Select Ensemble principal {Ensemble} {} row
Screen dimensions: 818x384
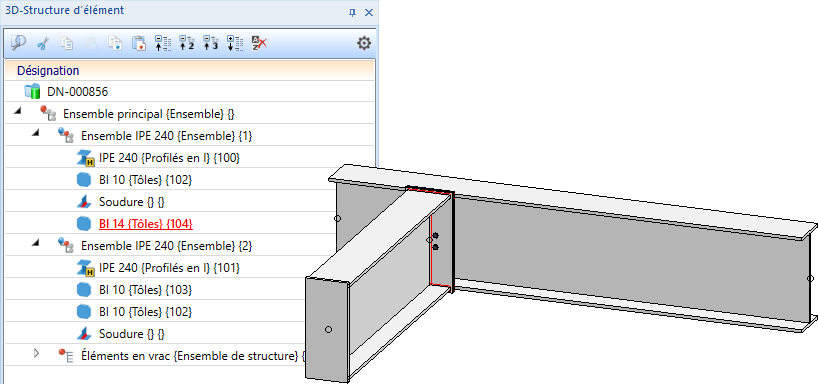click(149, 113)
